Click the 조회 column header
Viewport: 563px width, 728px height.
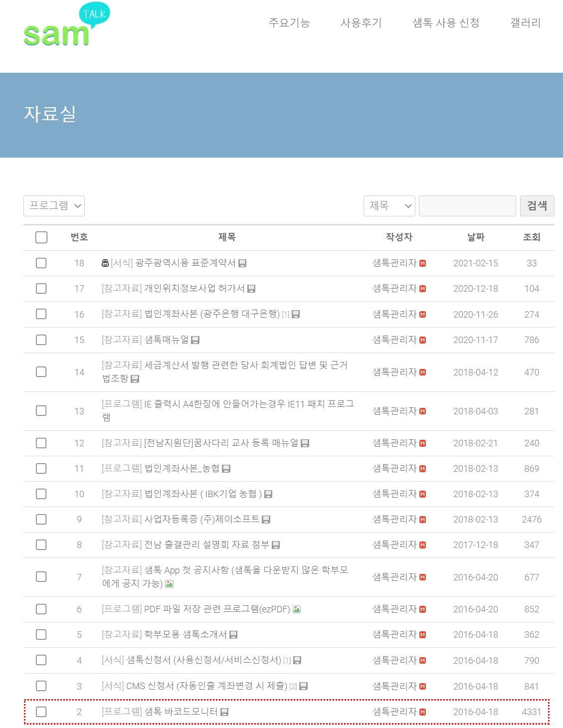coord(532,237)
